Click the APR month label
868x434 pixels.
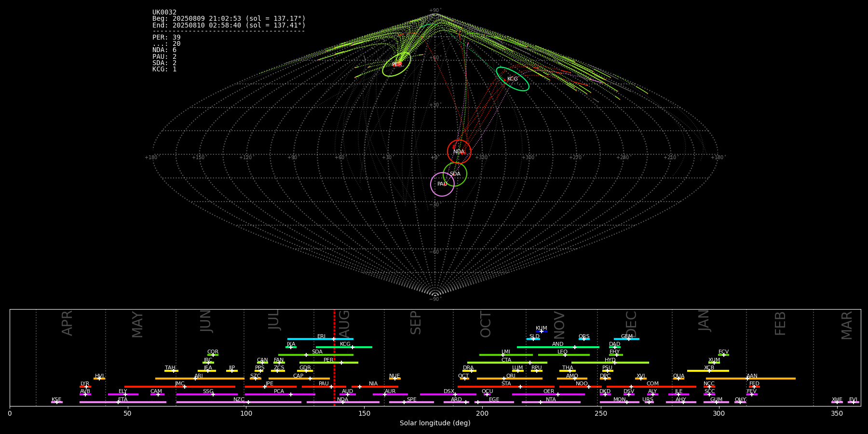[67, 323]
